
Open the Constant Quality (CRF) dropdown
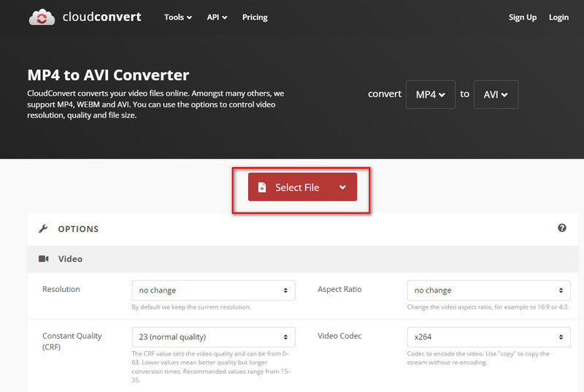[213, 337]
